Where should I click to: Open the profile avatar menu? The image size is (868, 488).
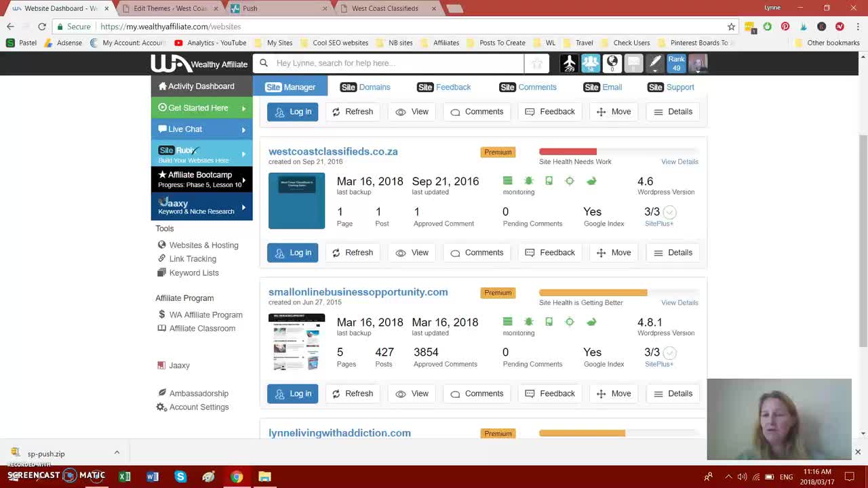(x=698, y=63)
